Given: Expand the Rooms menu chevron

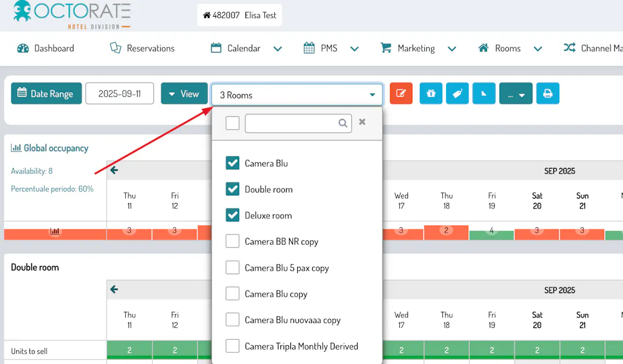Looking at the screenshot, I should [538, 49].
